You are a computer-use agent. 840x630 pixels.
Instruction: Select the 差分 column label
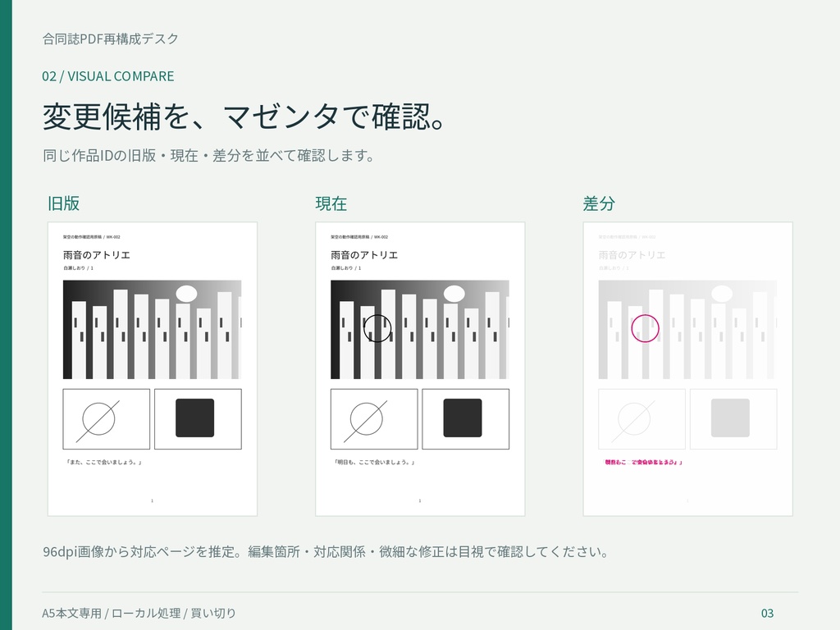pyautogui.click(x=599, y=203)
